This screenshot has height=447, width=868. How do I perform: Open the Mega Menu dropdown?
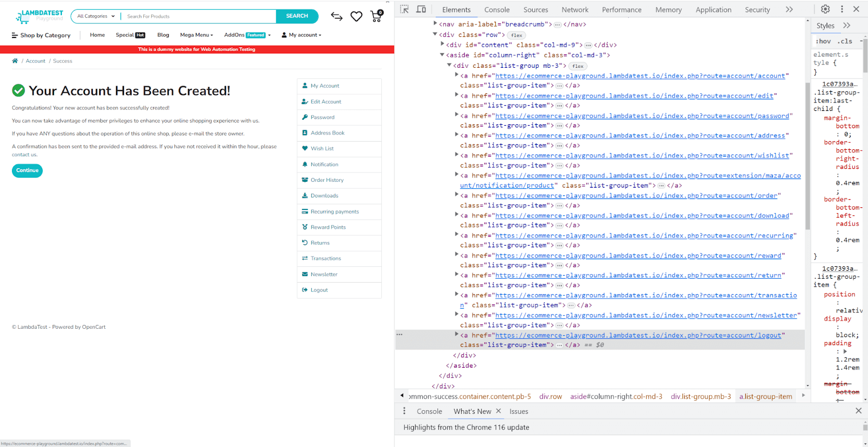tap(196, 35)
